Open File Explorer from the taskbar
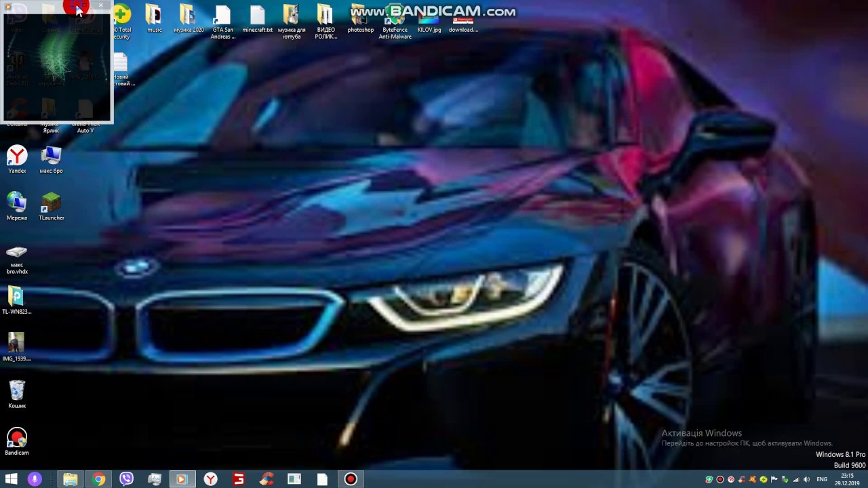 tap(71, 479)
